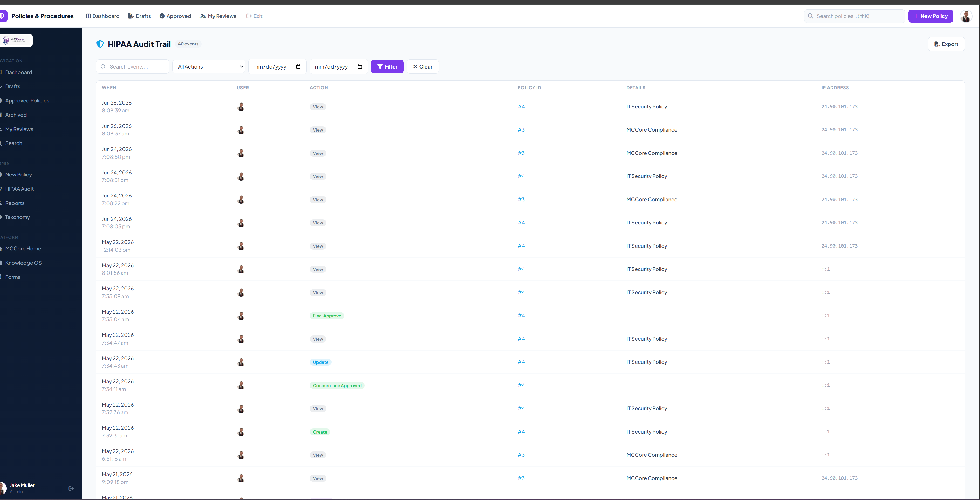
Task: Click the Update badge in the 7:34:43 am row
Action: (x=320, y=362)
